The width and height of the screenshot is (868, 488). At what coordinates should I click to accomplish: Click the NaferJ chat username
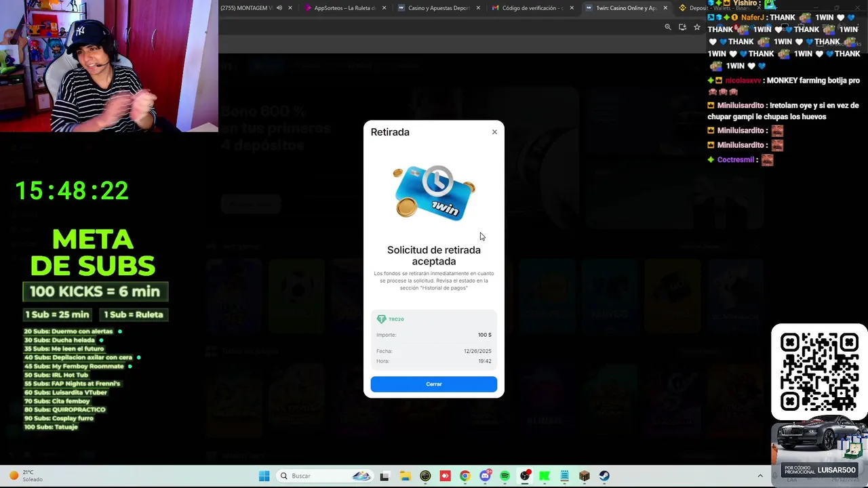753,18
